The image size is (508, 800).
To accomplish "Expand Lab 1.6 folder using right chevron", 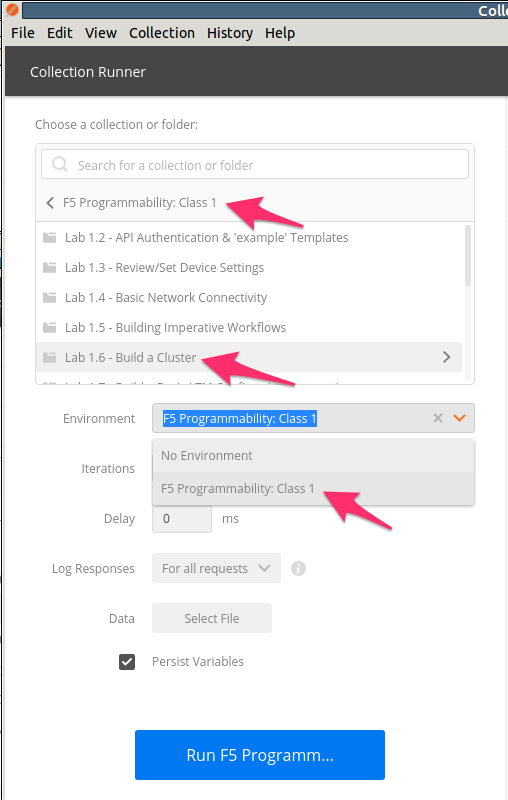I will pyautogui.click(x=447, y=357).
